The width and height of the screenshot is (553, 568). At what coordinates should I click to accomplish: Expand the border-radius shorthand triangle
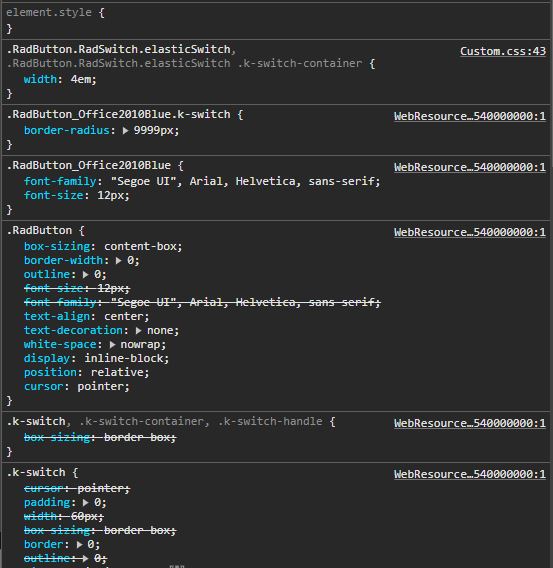click(125, 130)
